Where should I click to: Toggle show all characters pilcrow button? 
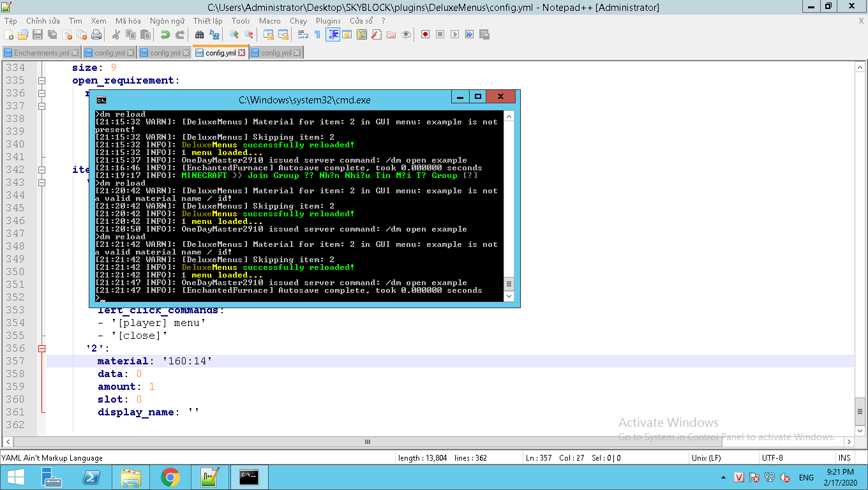(x=317, y=34)
